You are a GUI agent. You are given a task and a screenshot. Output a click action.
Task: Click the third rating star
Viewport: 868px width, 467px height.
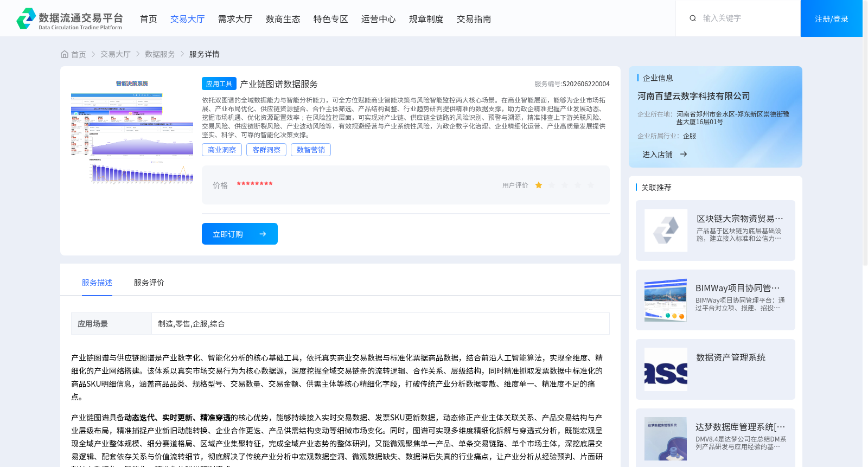565,185
